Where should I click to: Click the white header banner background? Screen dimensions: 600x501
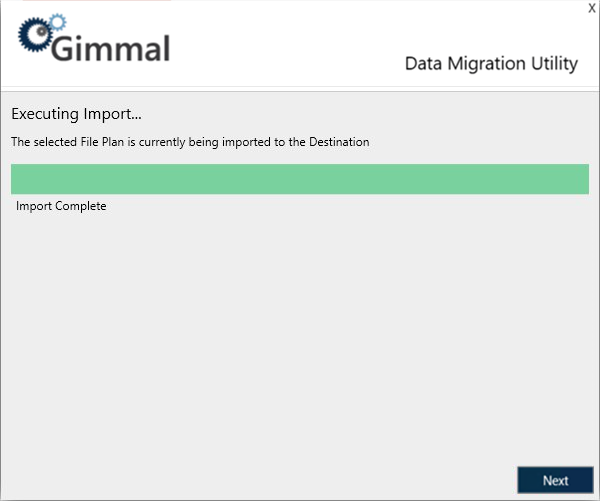coord(300,40)
